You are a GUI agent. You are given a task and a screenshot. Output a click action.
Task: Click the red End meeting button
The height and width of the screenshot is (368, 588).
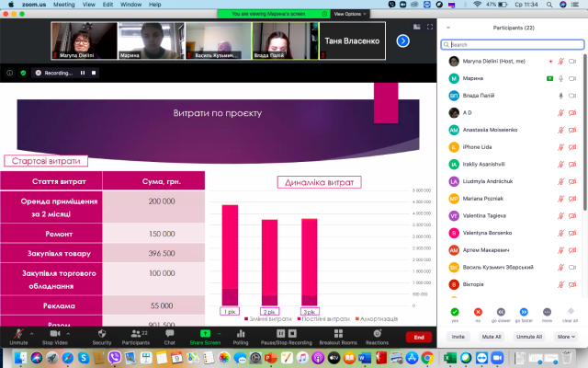pyautogui.click(x=419, y=338)
